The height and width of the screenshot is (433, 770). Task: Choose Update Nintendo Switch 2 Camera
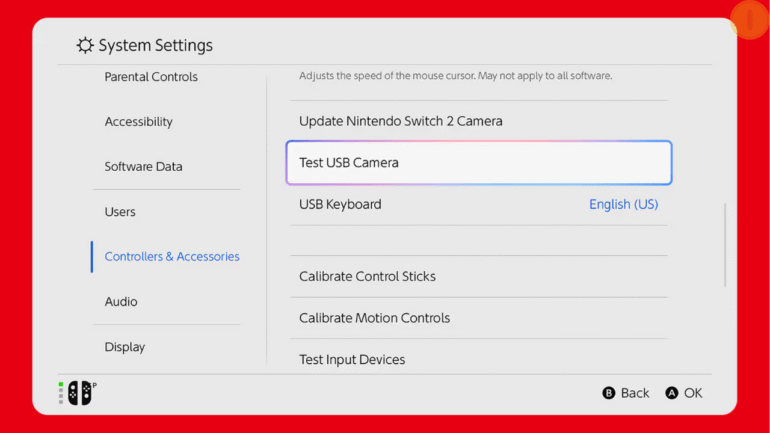pos(401,121)
